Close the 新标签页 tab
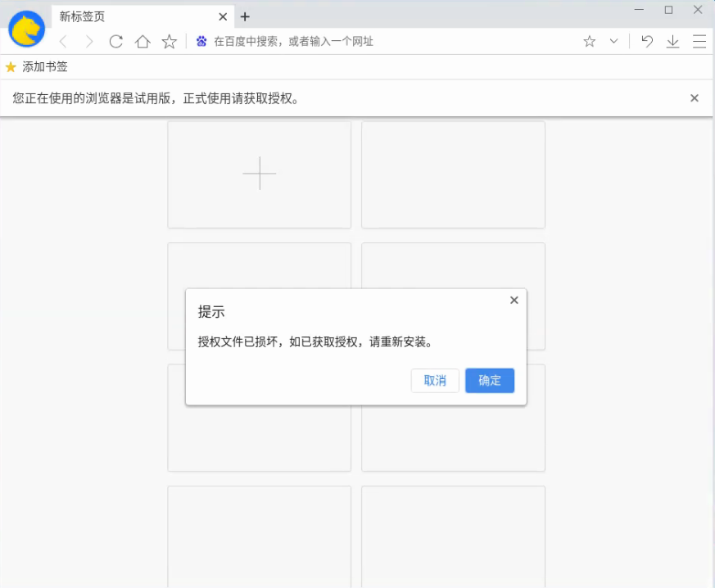Viewport: 715px width, 588px height. coord(223,16)
